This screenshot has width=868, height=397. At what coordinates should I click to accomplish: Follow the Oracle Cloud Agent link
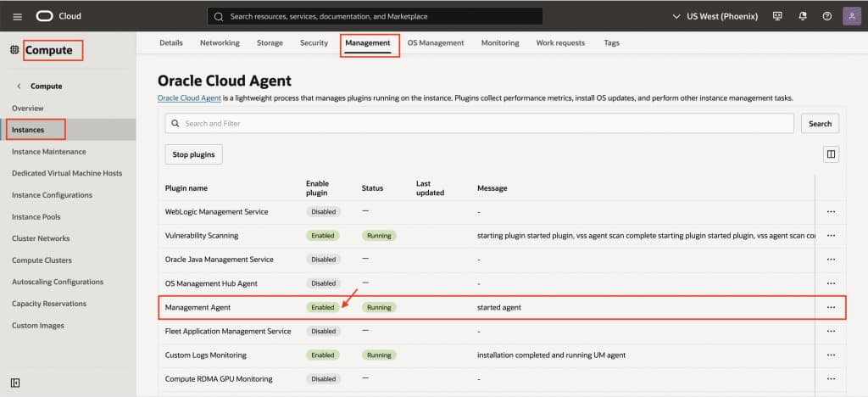click(189, 98)
